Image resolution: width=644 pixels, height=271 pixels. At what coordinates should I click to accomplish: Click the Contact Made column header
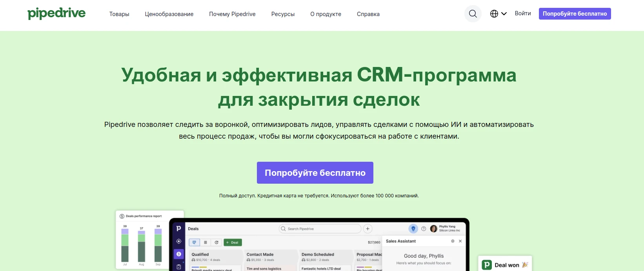click(x=260, y=255)
